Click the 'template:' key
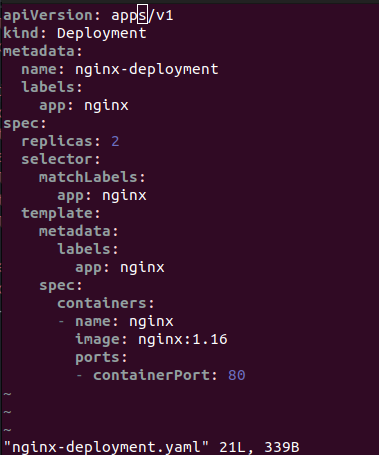Image resolution: width=379 pixels, height=455 pixels. [61, 213]
